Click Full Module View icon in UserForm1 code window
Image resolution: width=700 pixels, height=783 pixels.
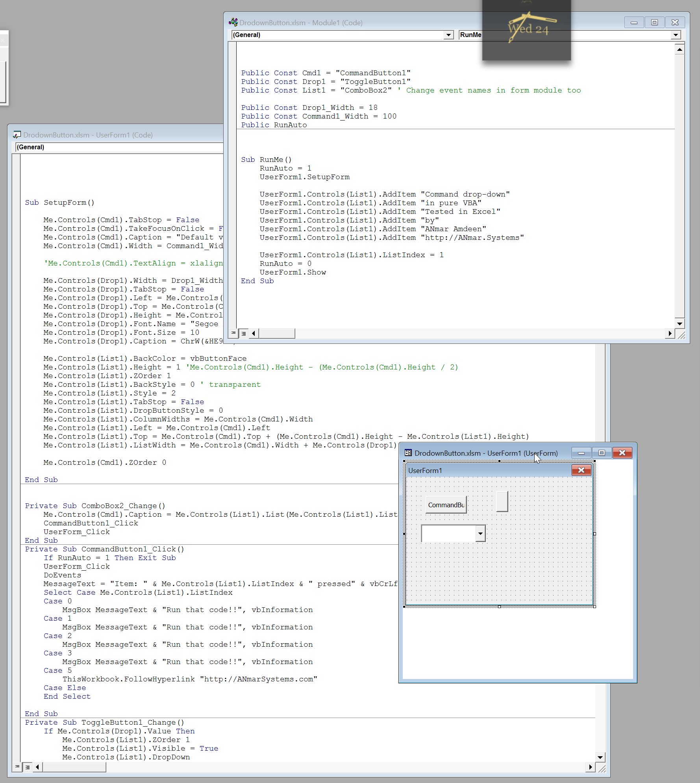pos(27,767)
